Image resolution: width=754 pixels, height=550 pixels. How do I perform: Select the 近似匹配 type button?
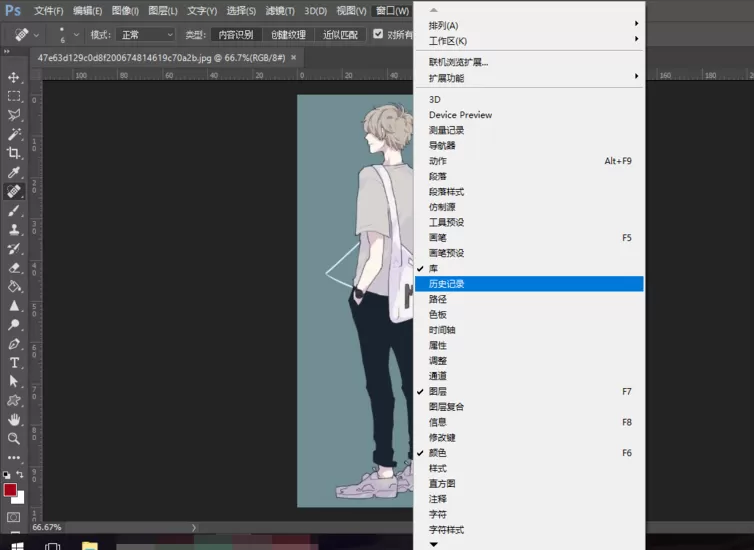[340, 35]
